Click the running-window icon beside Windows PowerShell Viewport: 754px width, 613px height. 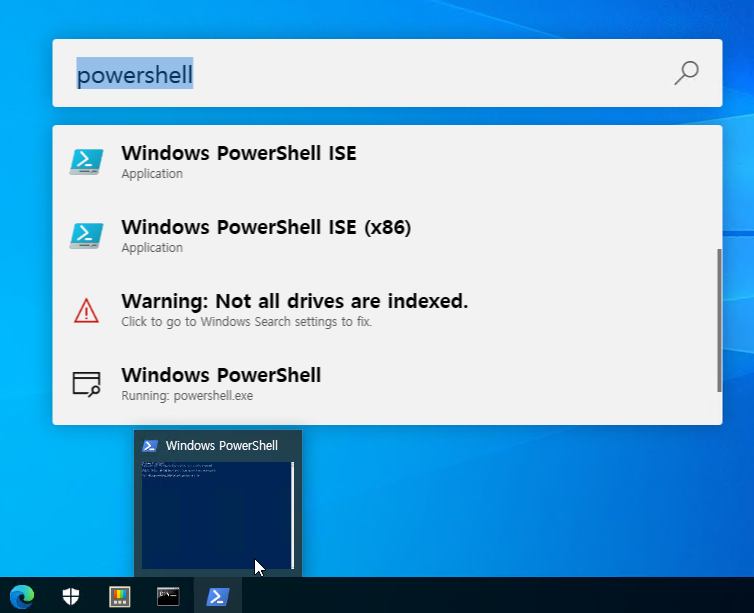87,384
